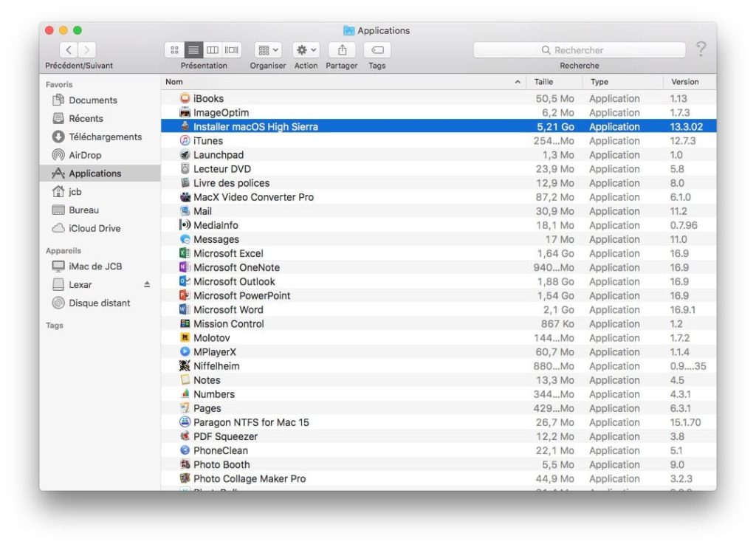Click the Microsoft Excel icon
This screenshot has height=547, width=756.
coord(185,253)
